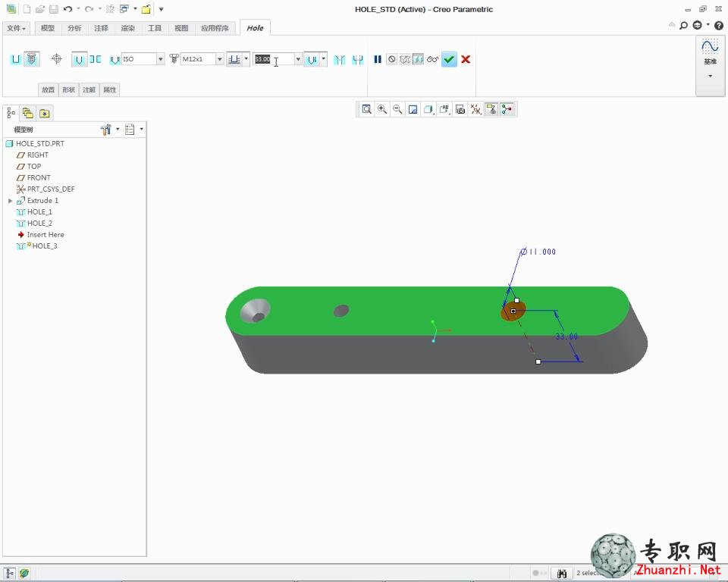This screenshot has width=728, height=582.
Task: Accept the hole with green checkmark
Action: (449, 59)
